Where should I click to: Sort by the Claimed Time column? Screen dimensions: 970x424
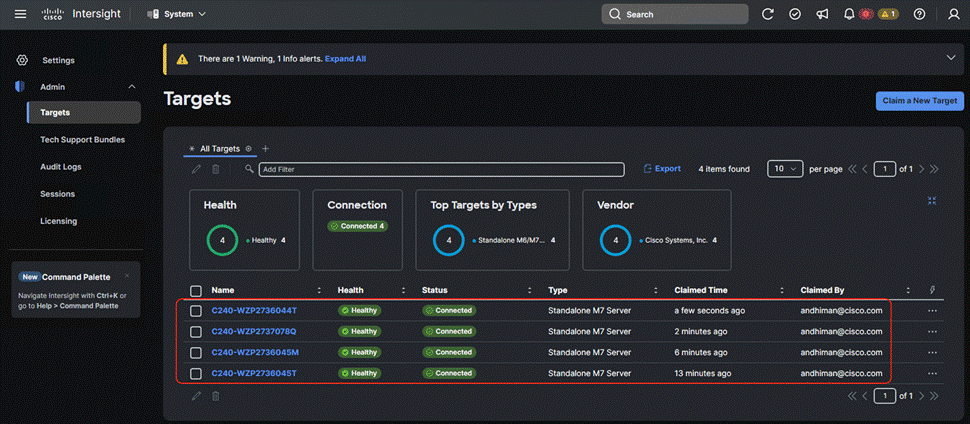click(782, 290)
